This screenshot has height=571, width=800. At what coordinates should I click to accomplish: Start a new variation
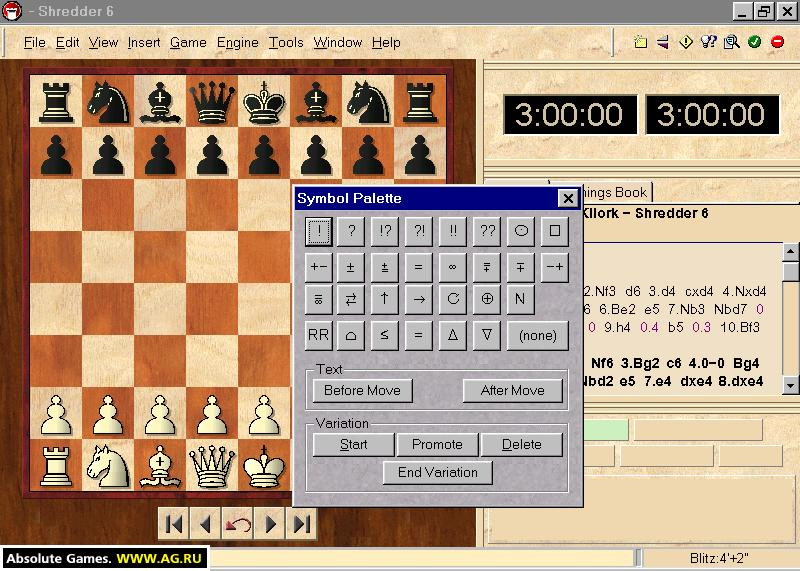click(353, 444)
